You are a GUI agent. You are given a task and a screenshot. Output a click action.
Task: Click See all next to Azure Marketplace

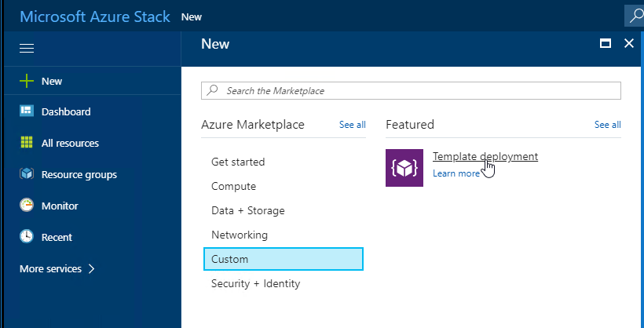click(x=352, y=125)
